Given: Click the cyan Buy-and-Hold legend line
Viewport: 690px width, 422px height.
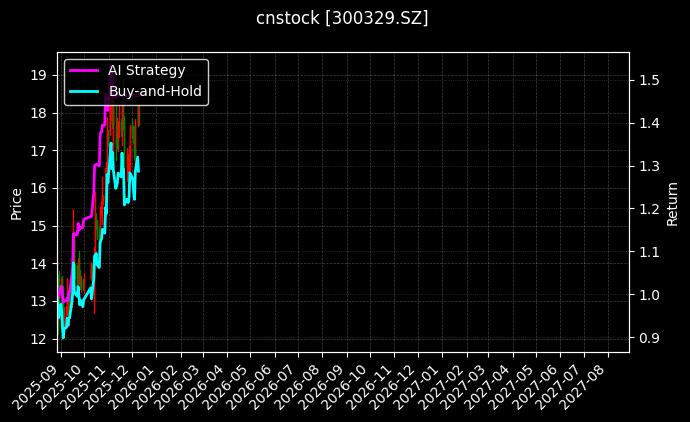Looking at the screenshot, I should (x=84, y=92).
